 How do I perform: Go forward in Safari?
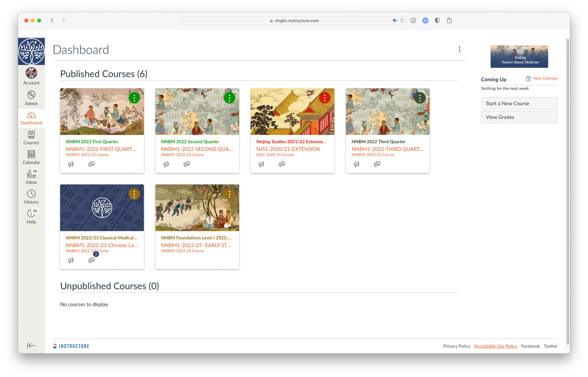64,20
